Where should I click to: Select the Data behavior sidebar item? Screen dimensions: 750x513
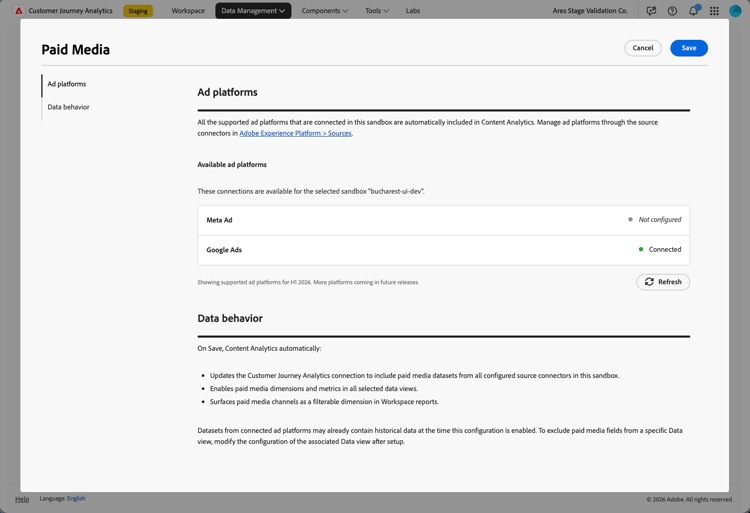click(x=68, y=107)
